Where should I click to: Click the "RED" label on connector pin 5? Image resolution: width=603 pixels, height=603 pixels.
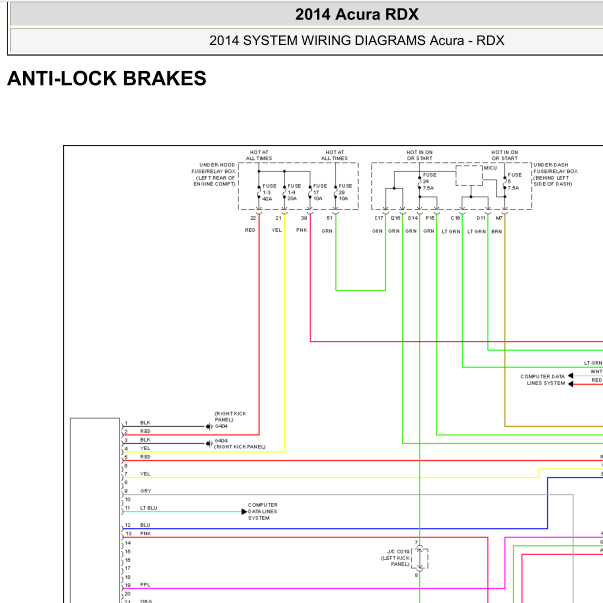145,457
